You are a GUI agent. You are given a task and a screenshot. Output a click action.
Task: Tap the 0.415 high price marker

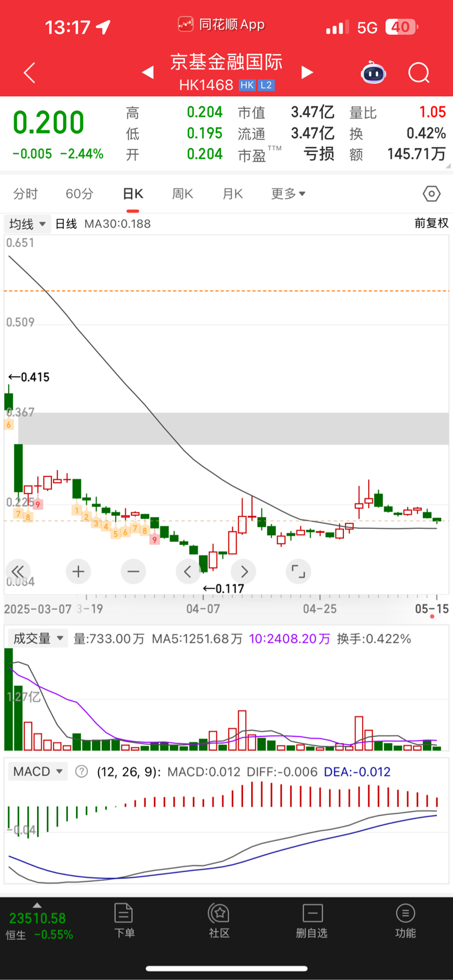28,377
